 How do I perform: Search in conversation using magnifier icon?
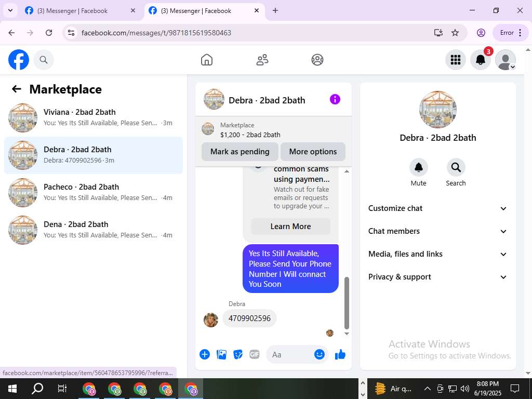click(456, 167)
